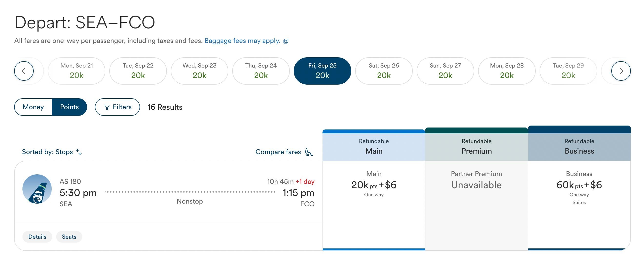The image size is (644, 256).
Task: Click the external link icon beside baggage fees
Action: (x=286, y=41)
